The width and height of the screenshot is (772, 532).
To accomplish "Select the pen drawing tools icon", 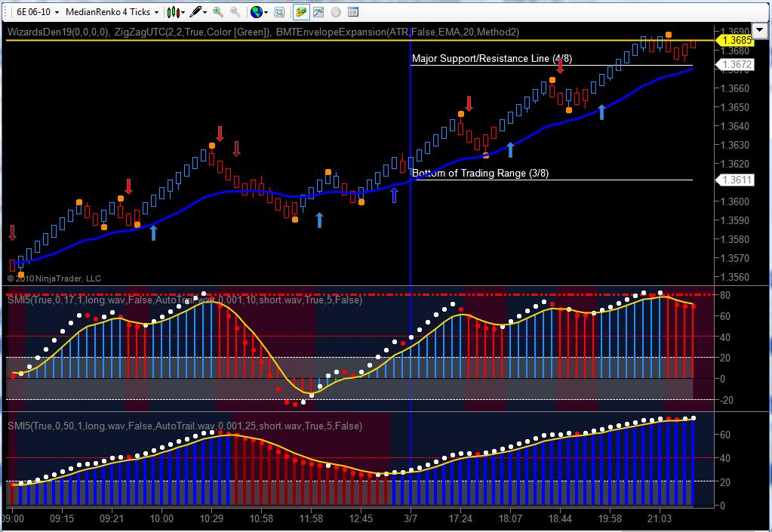I will click(x=196, y=12).
